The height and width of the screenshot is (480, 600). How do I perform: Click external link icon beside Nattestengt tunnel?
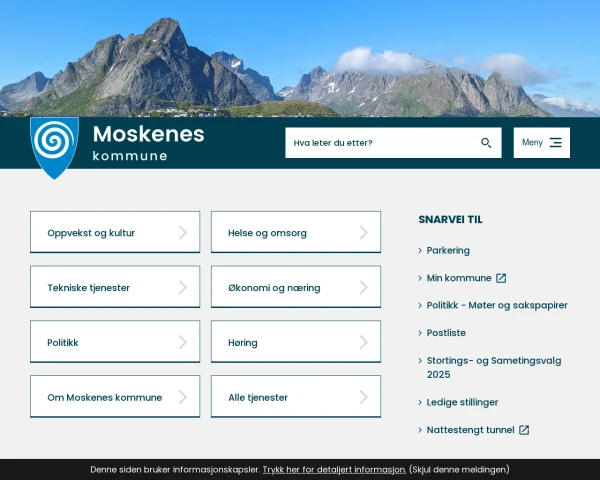tap(524, 430)
